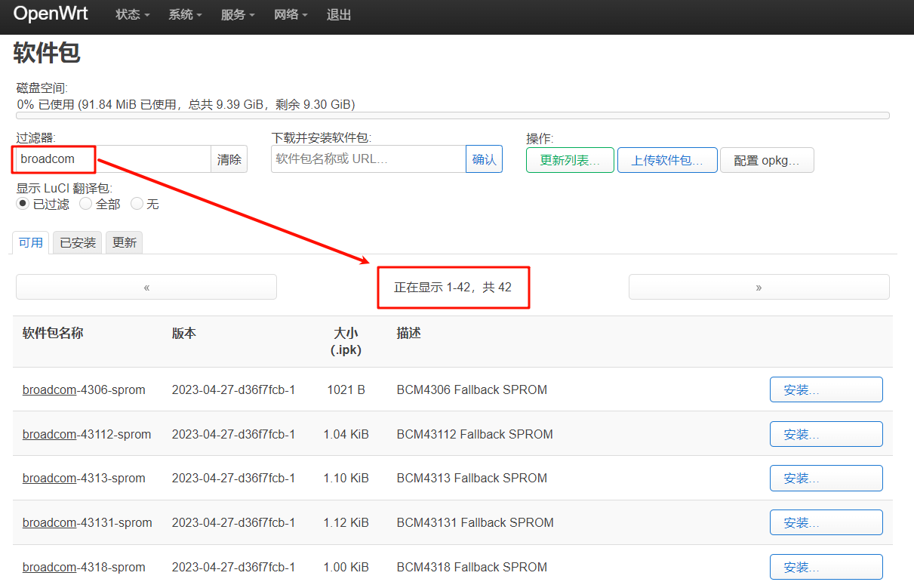Select the 全部 radio option

(86, 204)
